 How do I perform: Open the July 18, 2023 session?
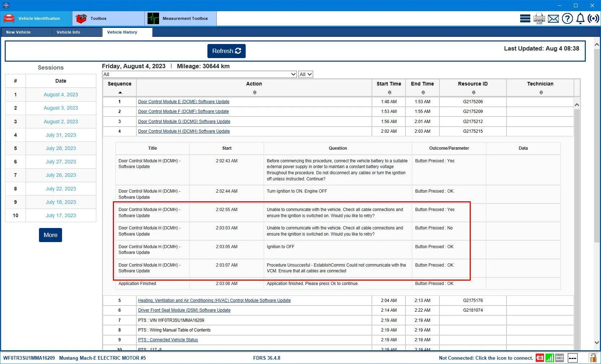[61, 202]
